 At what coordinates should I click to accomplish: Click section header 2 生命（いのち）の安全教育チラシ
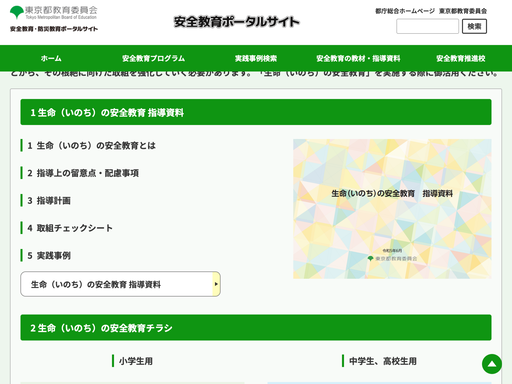(256, 327)
